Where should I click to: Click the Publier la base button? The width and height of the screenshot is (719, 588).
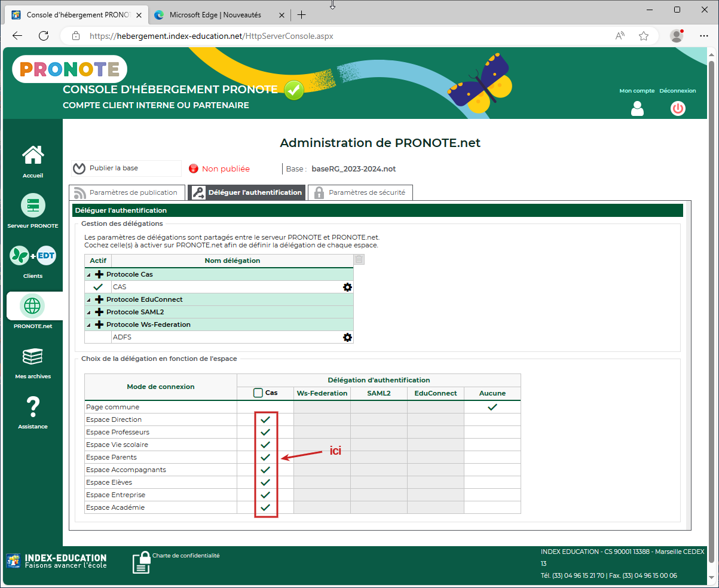point(125,168)
